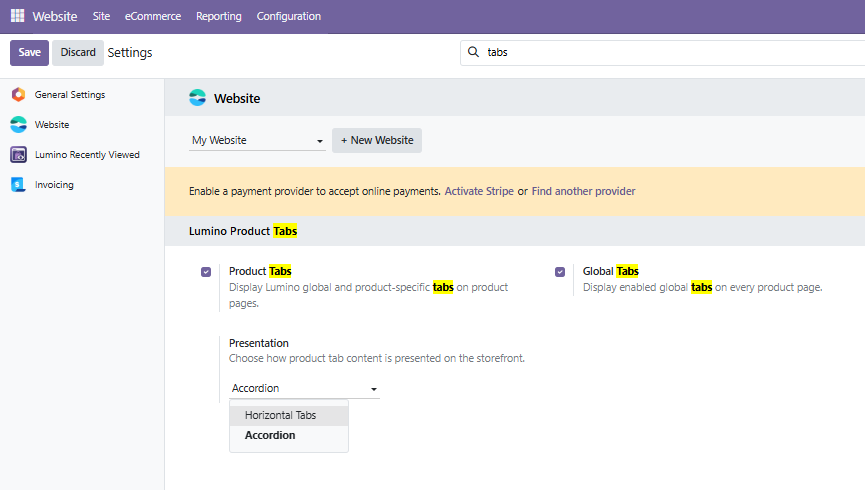Select Lumino Recently Viewed in sidebar
The width and height of the screenshot is (865, 490).
[x=87, y=155]
